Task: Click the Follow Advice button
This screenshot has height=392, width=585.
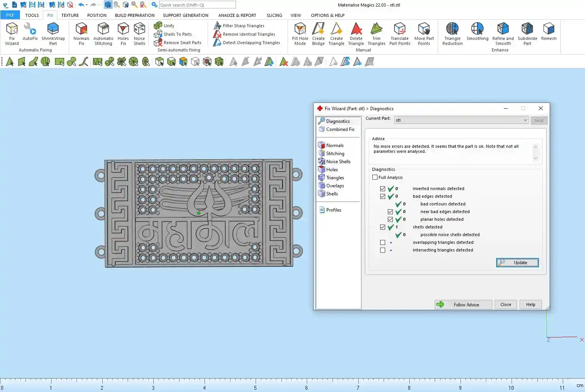Action: click(x=463, y=304)
